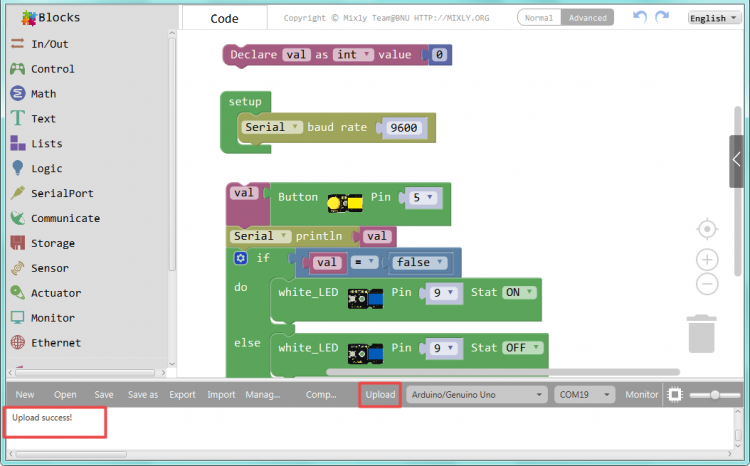Open the serial Monitor
This screenshot has width=750, height=466.
click(x=642, y=395)
